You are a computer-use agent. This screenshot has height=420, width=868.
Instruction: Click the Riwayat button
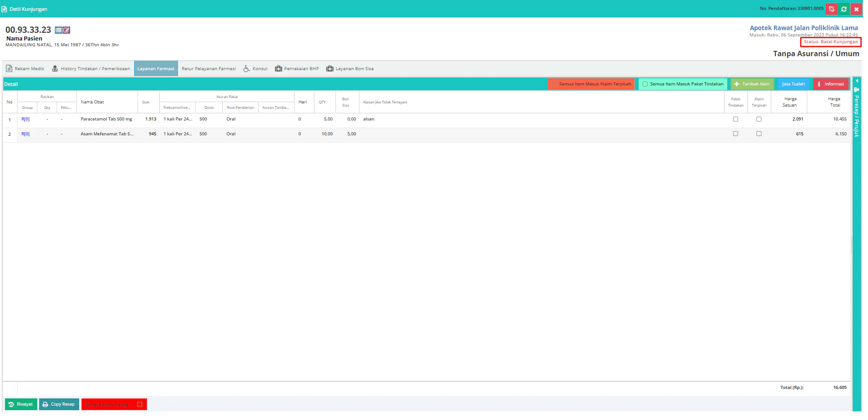[21, 404]
